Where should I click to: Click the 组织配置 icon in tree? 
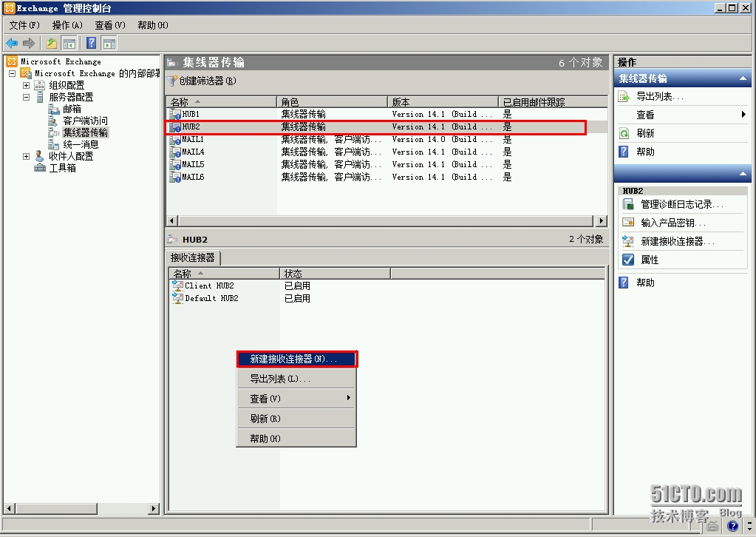point(39,85)
